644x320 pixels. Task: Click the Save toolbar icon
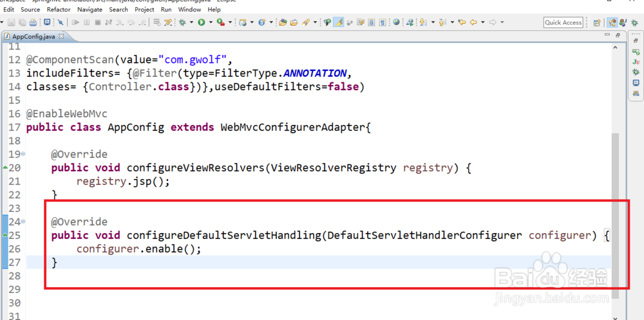coord(11,23)
